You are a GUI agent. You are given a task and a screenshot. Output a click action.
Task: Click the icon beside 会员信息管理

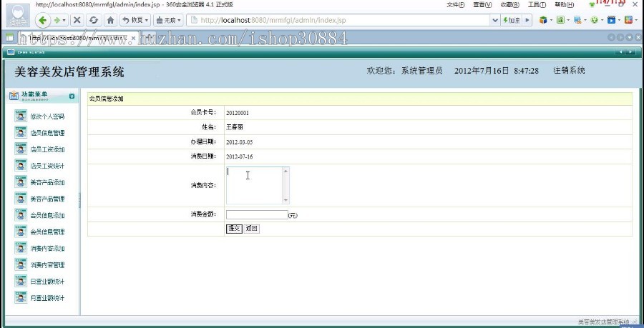(x=21, y=232)
